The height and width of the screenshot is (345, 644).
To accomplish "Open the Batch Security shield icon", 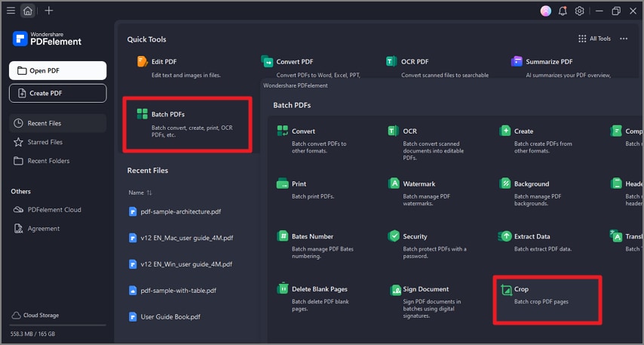I will coord(393,236).
